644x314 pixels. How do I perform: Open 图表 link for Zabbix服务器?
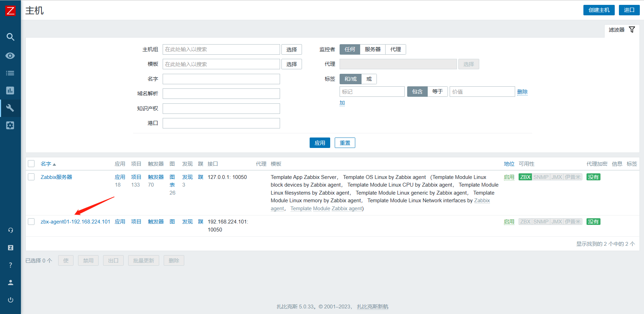point(172,181)
